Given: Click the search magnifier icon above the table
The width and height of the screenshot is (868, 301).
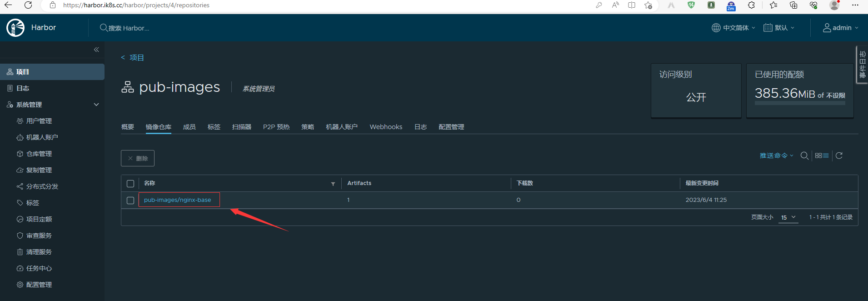Looking at the screenshot, I should (x=804, y=156).
